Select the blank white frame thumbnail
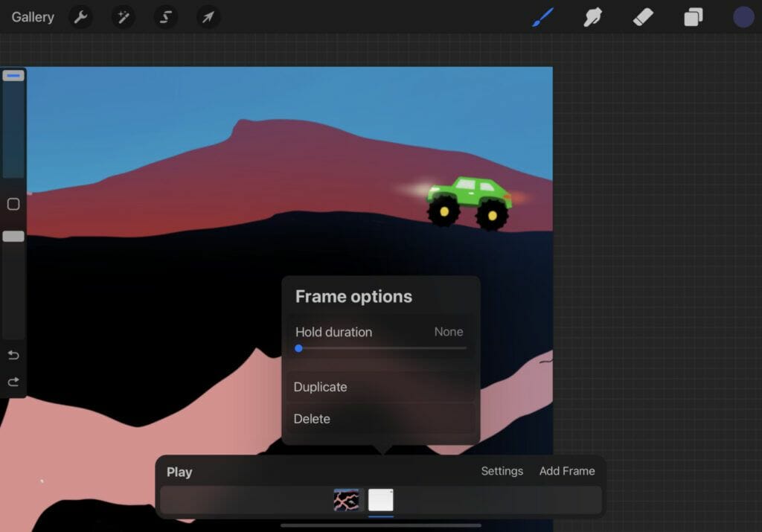This screenshot has width=762, height=532. pos(381,500)
